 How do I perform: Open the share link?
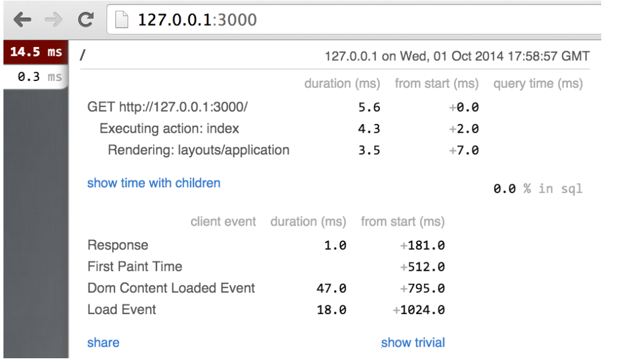click(103, 343)
